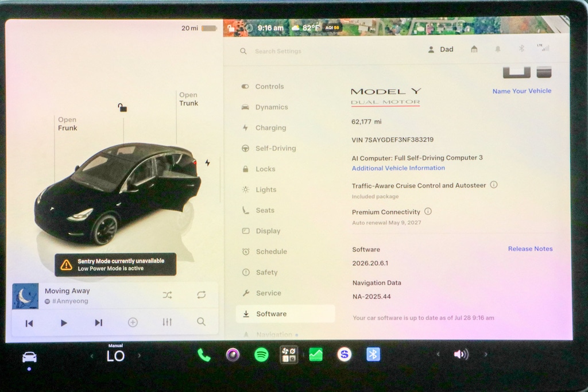Open the Phone app in dock
588x392 pixels.
click(x=204, y=355)
